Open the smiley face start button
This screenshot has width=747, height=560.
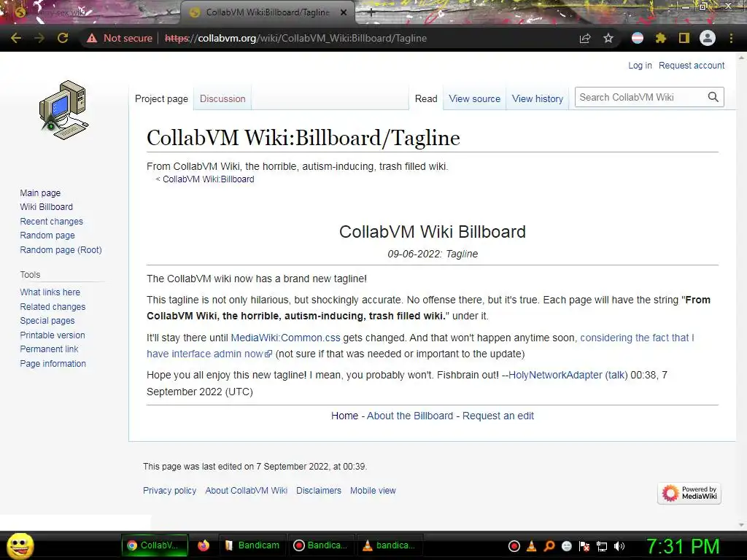(21, 545)
